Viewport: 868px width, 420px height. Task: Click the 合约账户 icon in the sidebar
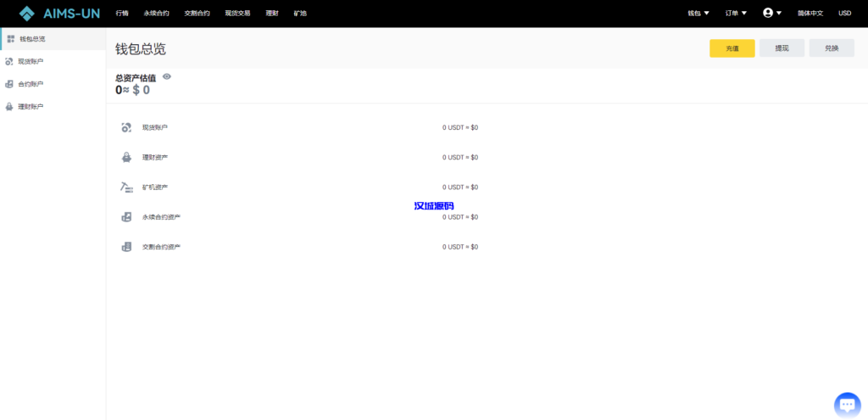[9, 84]
